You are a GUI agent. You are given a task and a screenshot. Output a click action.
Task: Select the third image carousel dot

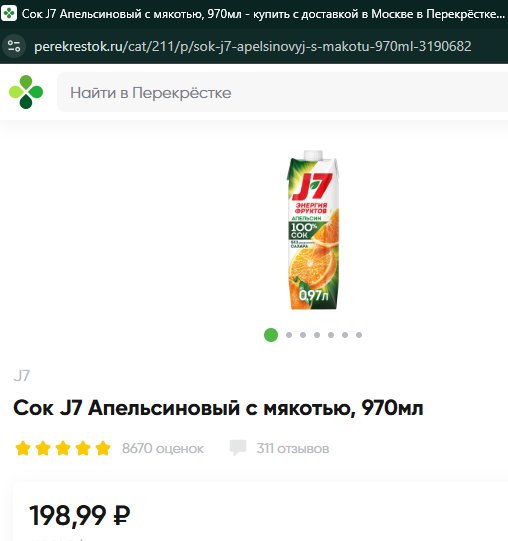point(303,335)
